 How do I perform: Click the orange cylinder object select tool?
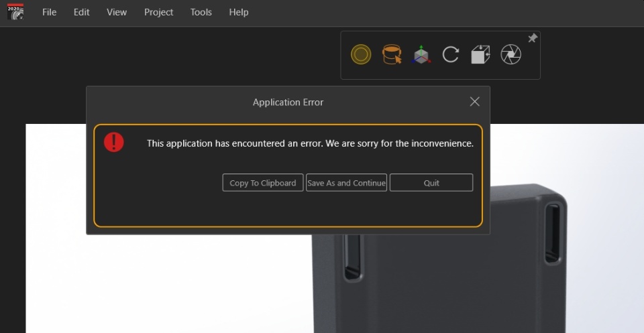[392, 54]
